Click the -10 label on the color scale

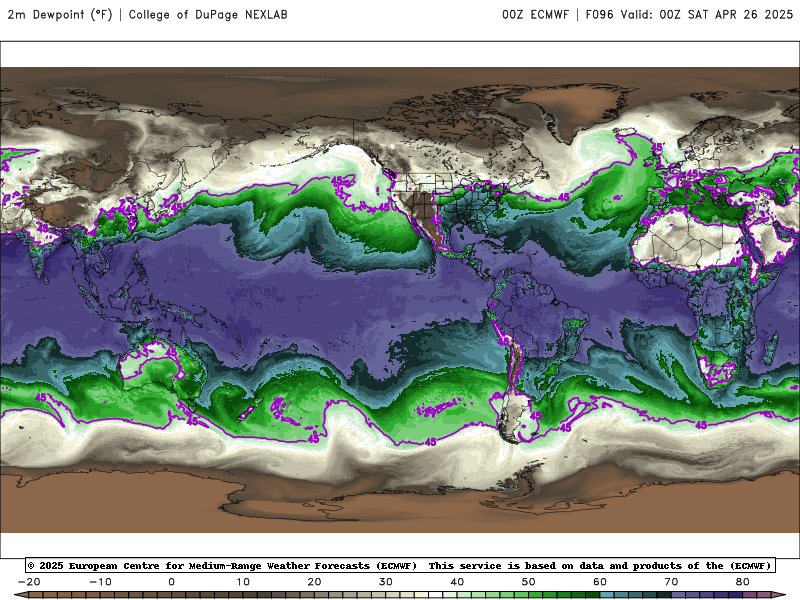pyautogui.click(x=101, y=582)
